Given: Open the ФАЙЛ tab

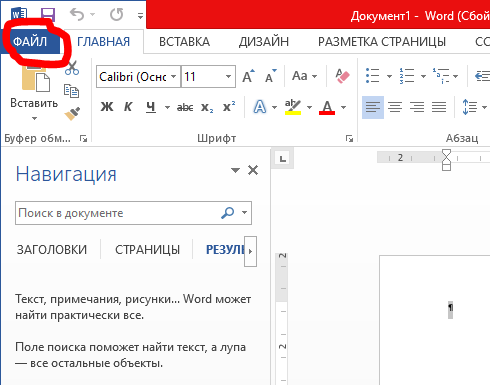Looking at the screenshot, I should [x=30, y=42].
